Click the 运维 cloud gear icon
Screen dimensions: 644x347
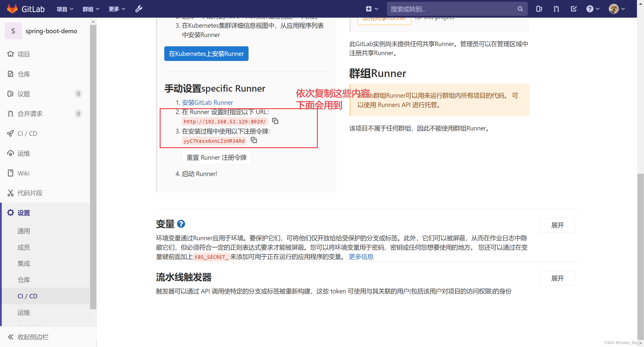pos(10,153)
